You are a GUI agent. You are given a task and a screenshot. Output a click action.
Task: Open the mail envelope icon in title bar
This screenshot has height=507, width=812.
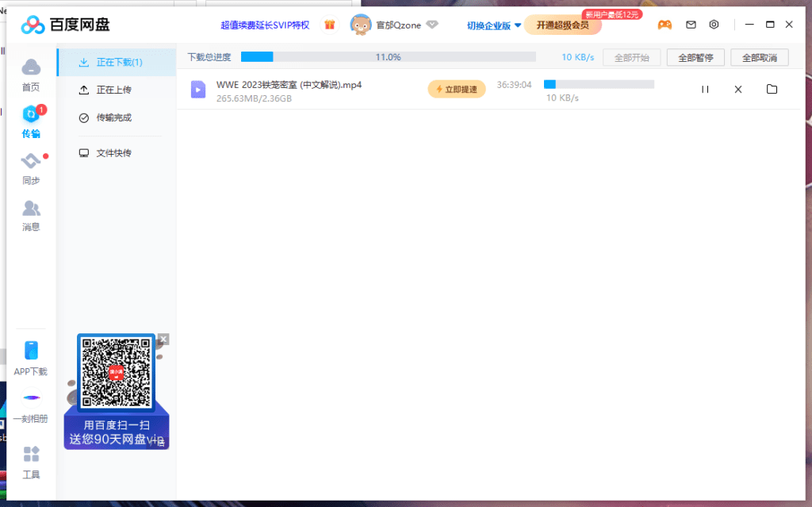coord(691,25)
